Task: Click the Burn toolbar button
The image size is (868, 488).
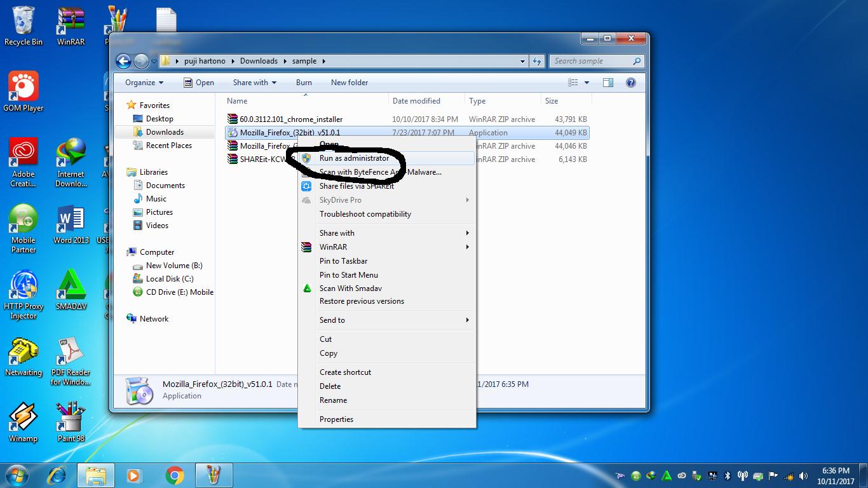Action: pos(304,83)
